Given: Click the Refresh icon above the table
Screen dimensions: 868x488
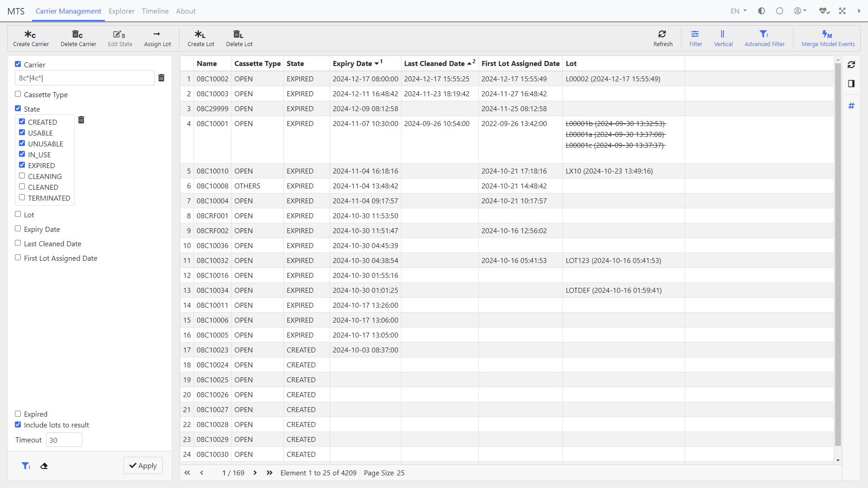Looking at the screenshot, I should [662, 38].
